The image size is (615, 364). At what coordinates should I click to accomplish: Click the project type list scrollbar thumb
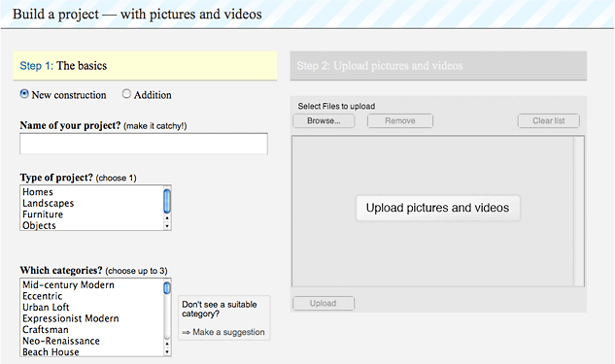167,201
